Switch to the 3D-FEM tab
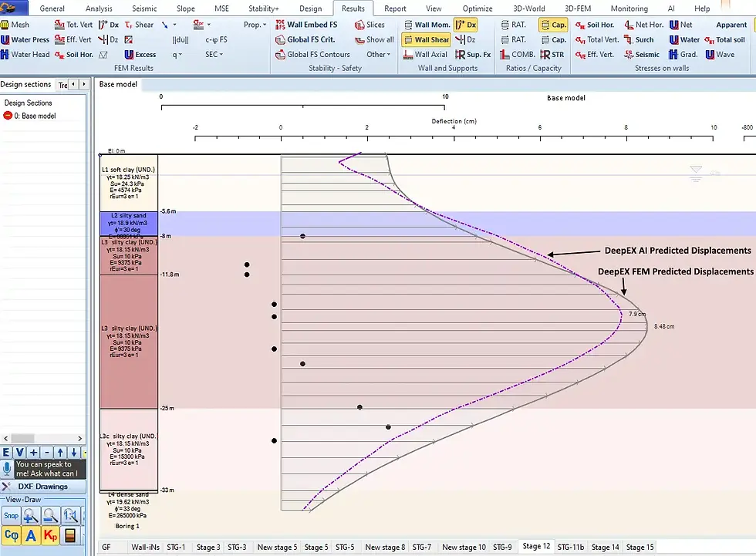 point(578,8)
